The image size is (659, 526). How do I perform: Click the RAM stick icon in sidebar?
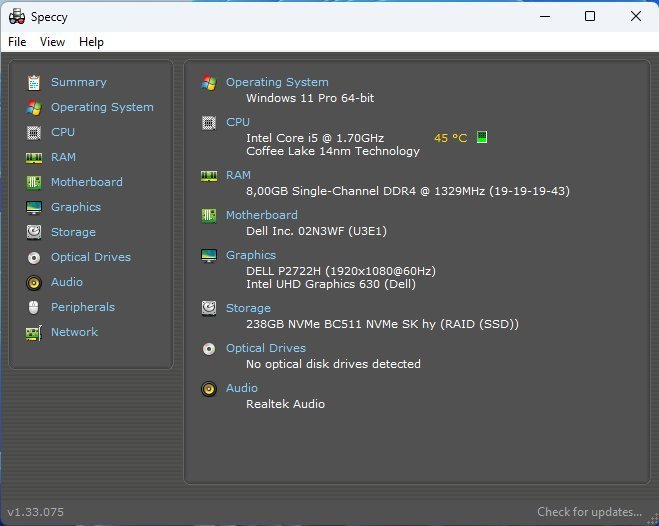click(x=34, y=158)
